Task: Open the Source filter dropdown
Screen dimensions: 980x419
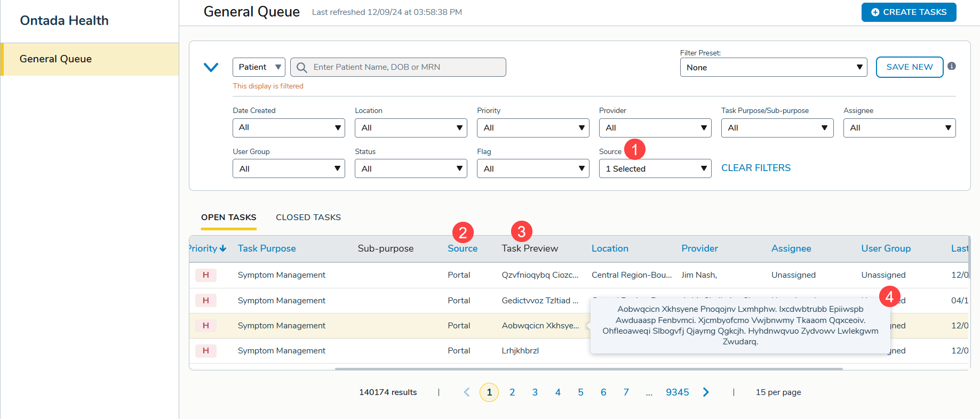Action: (x=655, y=169)
